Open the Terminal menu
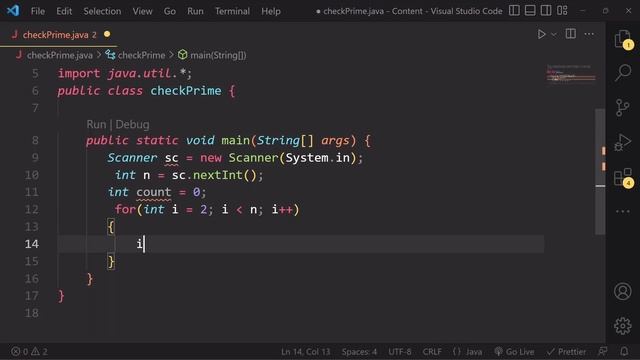The height and width of the screenshot is (360, 640). pos(232,11)
